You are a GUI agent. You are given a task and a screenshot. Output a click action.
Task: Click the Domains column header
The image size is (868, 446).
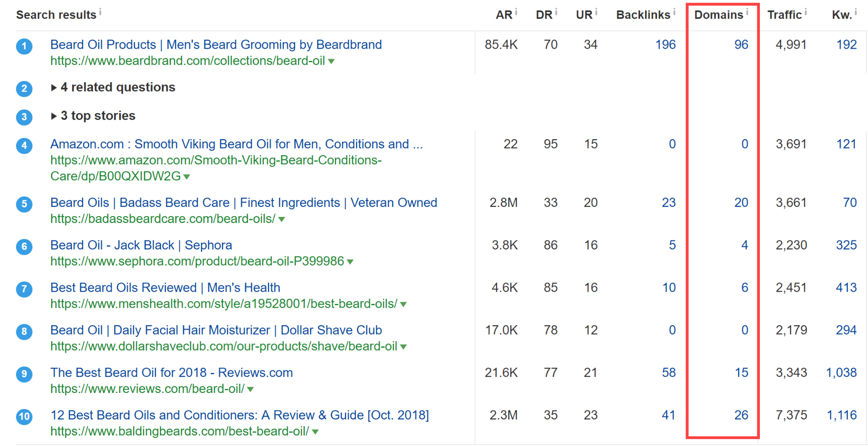[x=718, y=15]
